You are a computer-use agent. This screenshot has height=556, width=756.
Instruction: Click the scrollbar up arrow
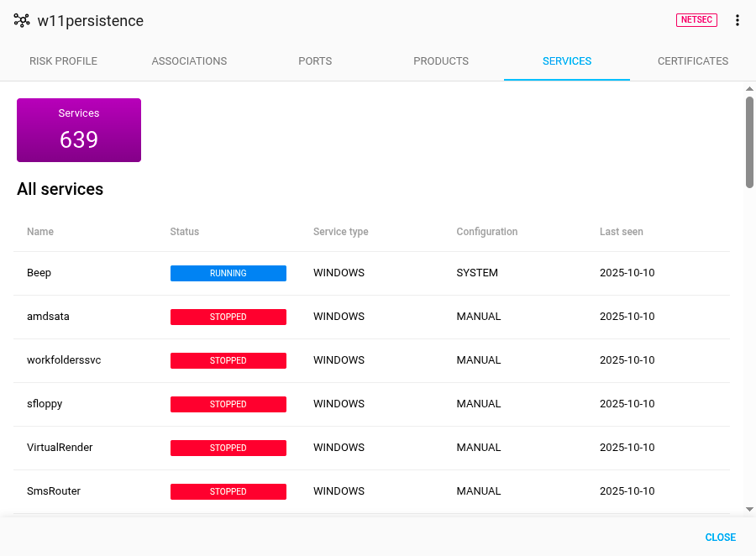(x=749, y=88)
